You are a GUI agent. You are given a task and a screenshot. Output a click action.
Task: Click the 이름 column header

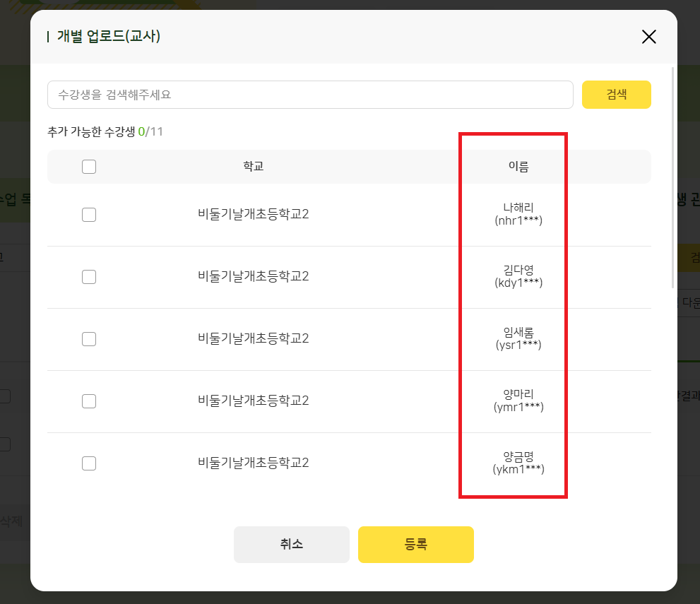(x=518, y=167)
